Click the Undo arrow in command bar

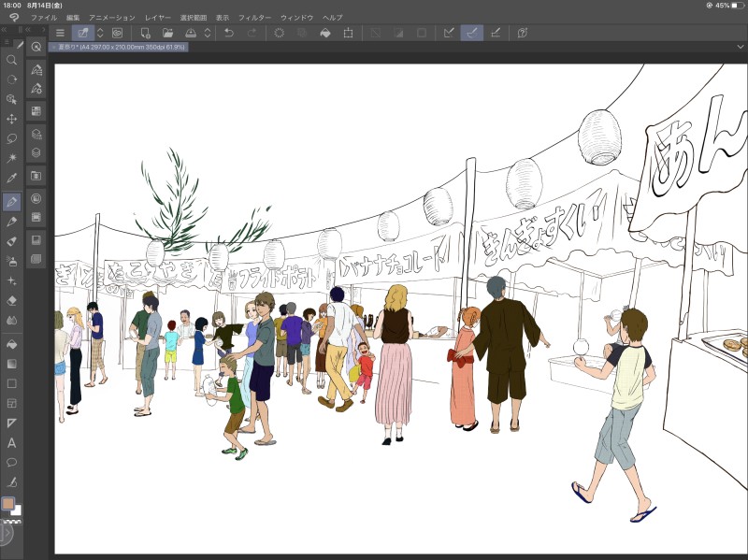click(230, 33)
